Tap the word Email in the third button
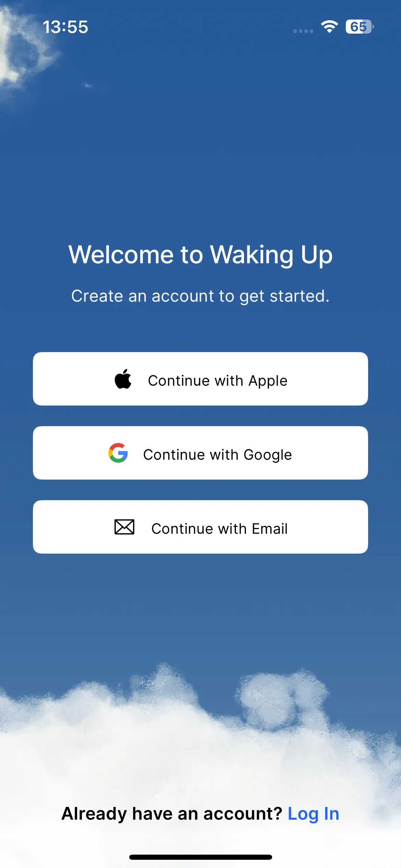401x868 pixels. [x=270, y=529]
